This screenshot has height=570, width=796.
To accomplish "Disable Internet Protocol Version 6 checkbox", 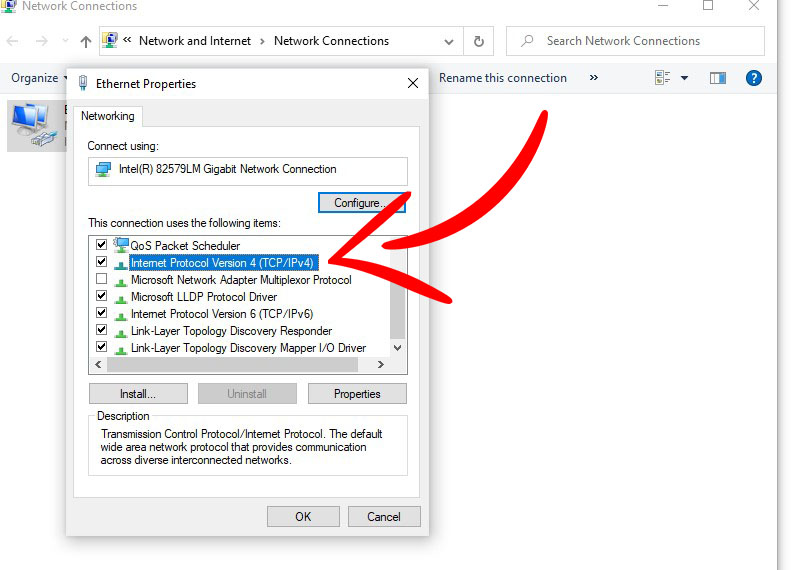I will coord(102,313).
